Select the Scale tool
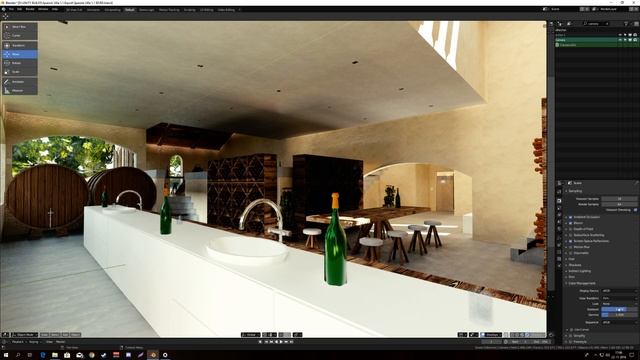The image size is (640, 360). (20, 72)
